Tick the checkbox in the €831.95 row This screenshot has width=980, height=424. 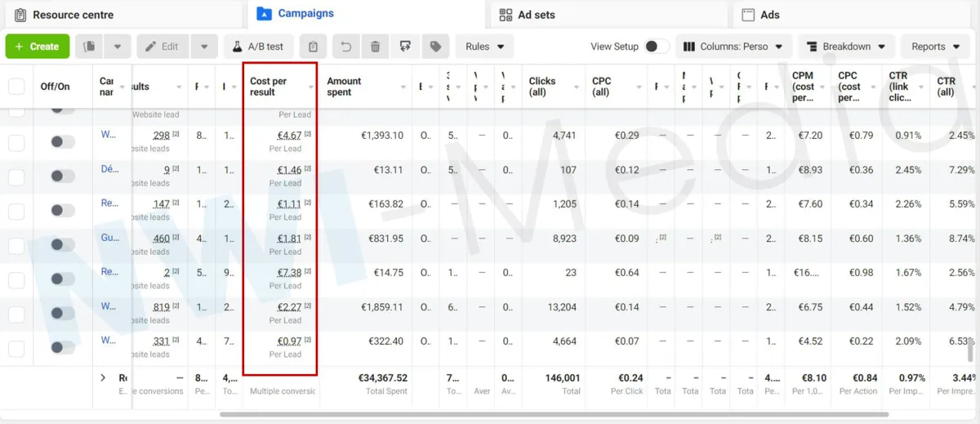[x=16, y=246]
